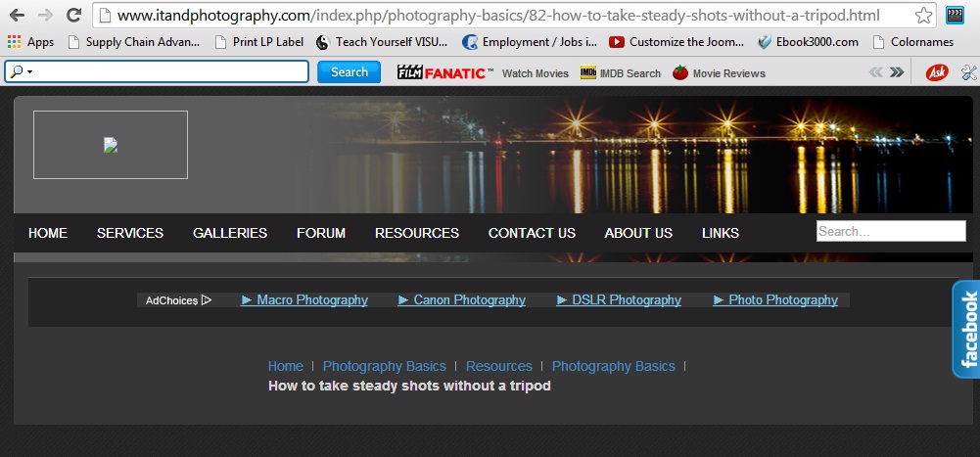Click the broken site logo image
The image size is (980, 457).
click(x=111, y=145)
